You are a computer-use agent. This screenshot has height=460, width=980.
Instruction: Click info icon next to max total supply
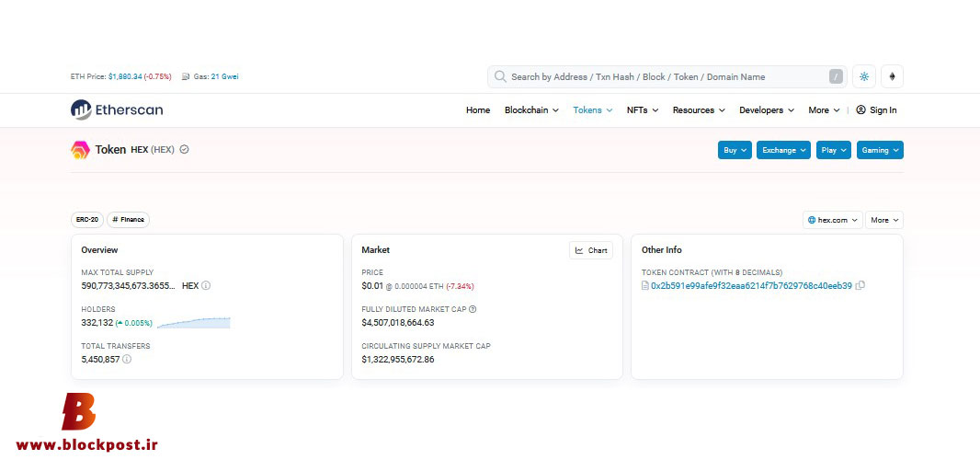pyautogui.click(x=206, y=285)
